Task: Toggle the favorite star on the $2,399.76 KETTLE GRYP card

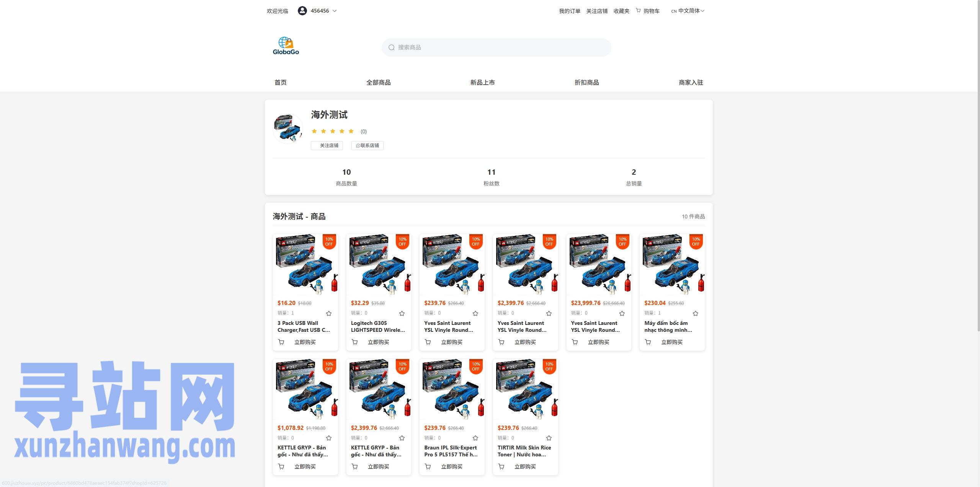Action: click(x=402, y=438)
